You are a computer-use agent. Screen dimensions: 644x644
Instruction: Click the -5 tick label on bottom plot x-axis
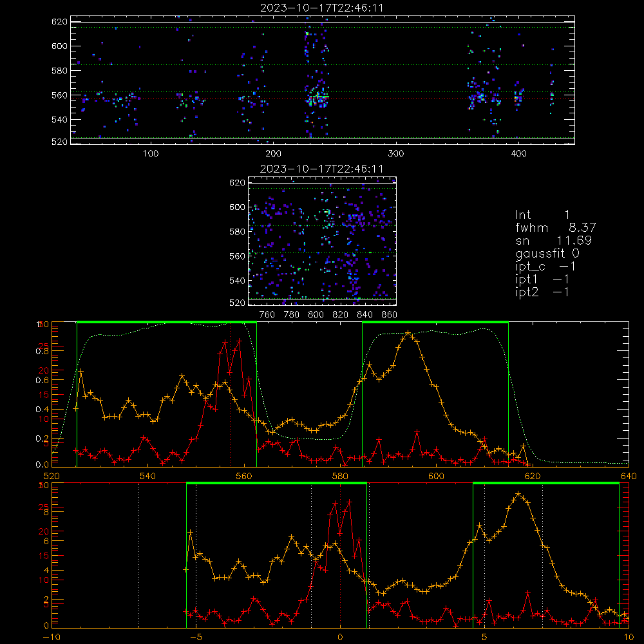click(x=196, y=638)
